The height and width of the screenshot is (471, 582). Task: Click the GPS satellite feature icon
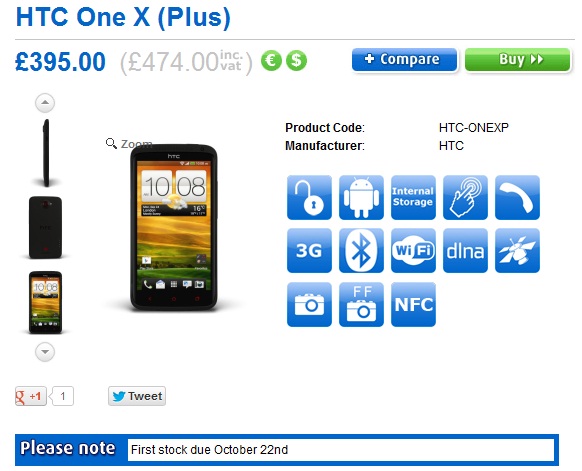tap(517, 251)
